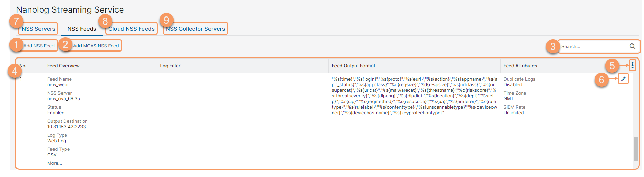Click the output destination 10.81.153.42:2233

point(66,127)
